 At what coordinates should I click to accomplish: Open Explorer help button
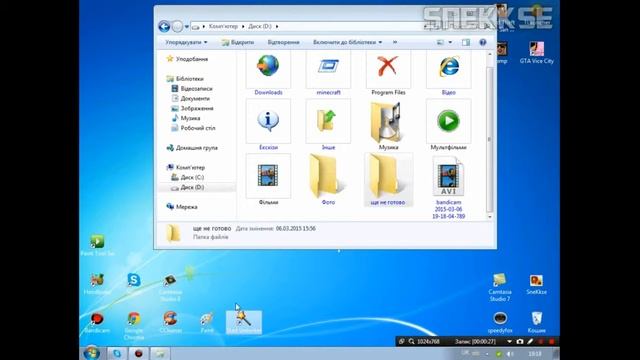(482, 42)
